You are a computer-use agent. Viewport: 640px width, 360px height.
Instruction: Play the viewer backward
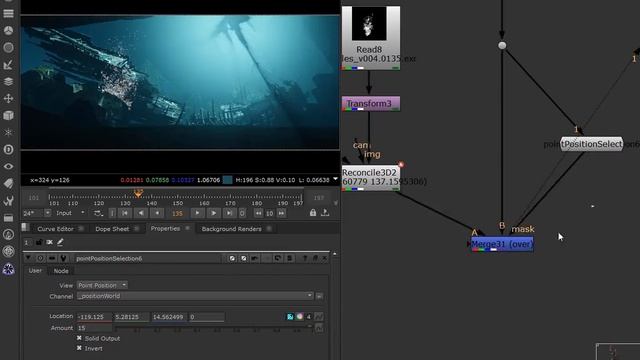tap(141, 213)
